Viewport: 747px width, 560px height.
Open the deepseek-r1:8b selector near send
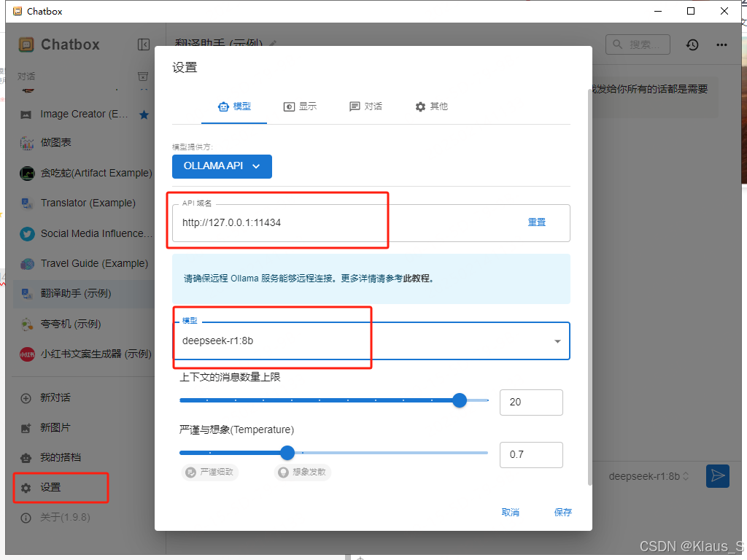649,477
